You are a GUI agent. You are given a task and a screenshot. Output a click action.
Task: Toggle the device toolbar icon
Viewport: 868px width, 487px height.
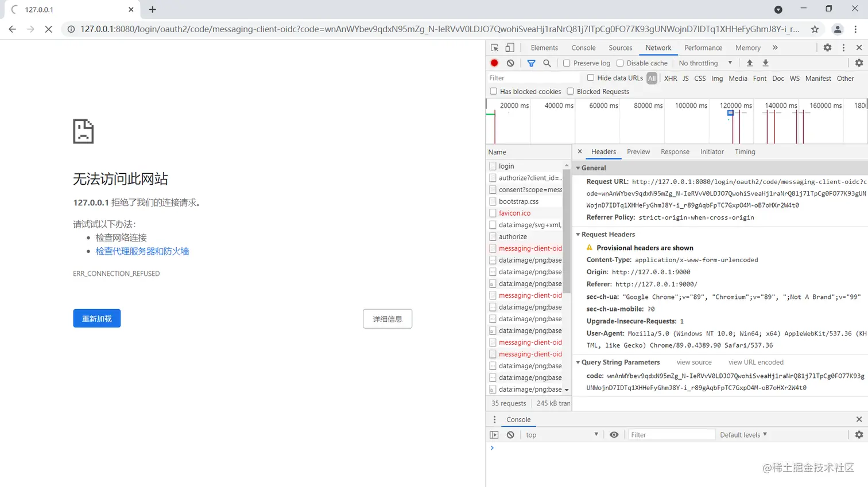click(510, 48)
